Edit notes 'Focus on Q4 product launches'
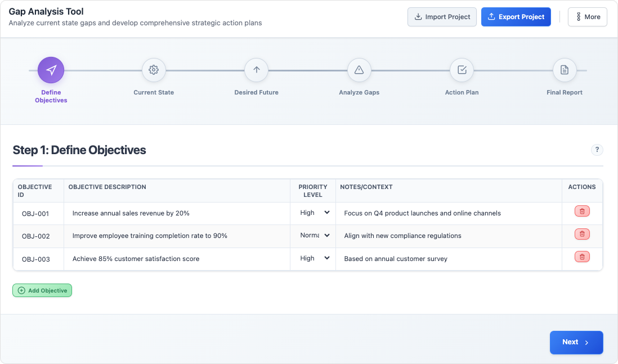The image size is (618, 364). [449, 213]
